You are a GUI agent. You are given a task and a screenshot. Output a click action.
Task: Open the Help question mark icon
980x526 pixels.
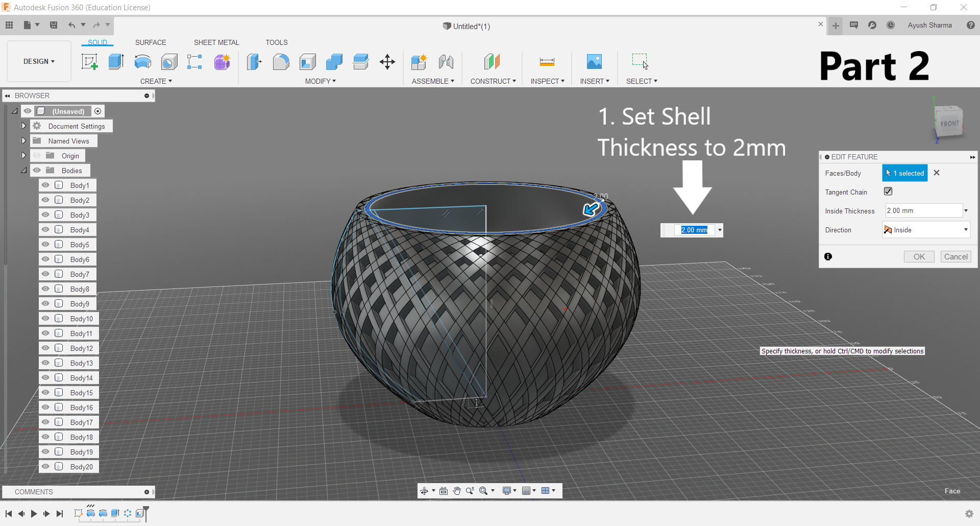pos(971,25)
